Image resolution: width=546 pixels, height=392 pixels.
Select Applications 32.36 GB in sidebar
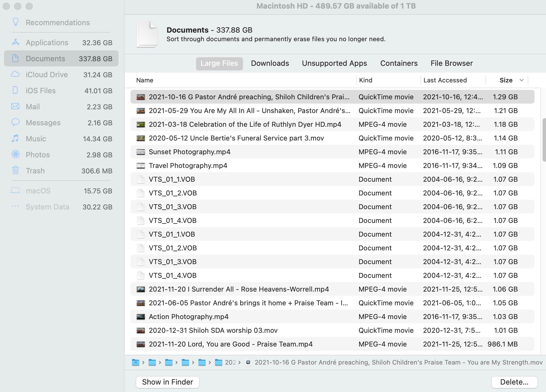pos(61,42)
